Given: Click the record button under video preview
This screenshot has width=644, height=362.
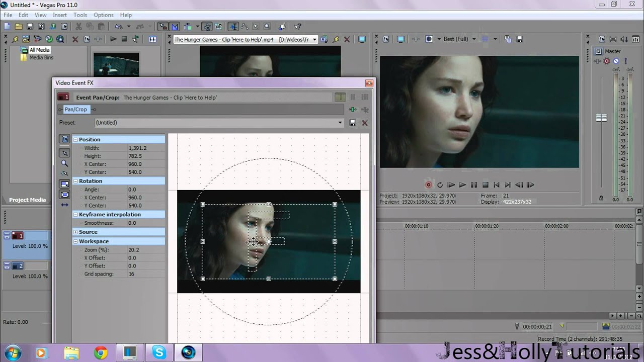Looking at the screenshot, I should tap(429, 185).
